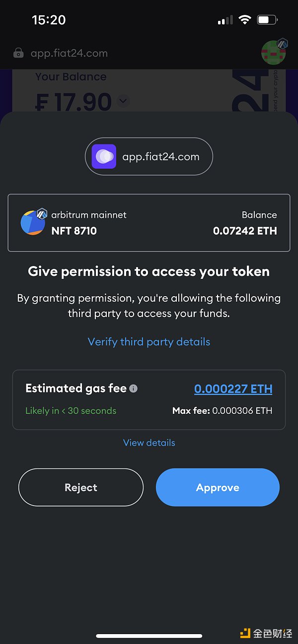Tap the cellular signal bars icon
The image size is (298, 644).
coord(225,20)
